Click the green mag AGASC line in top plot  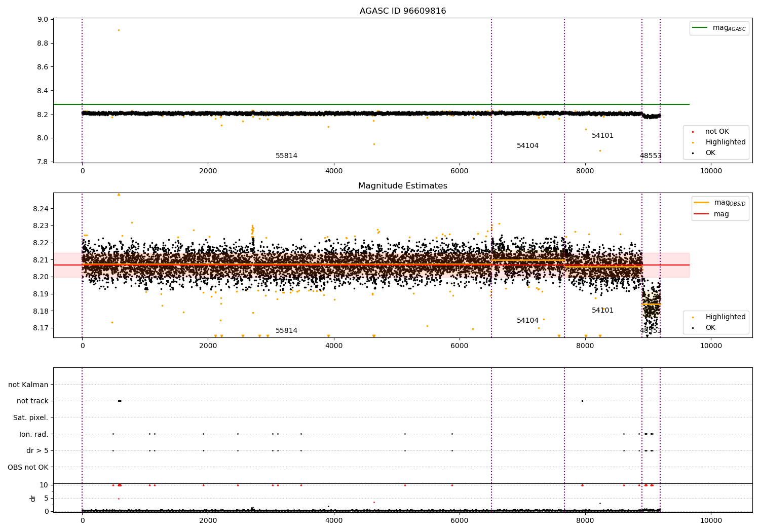click(x=371, y=104)
